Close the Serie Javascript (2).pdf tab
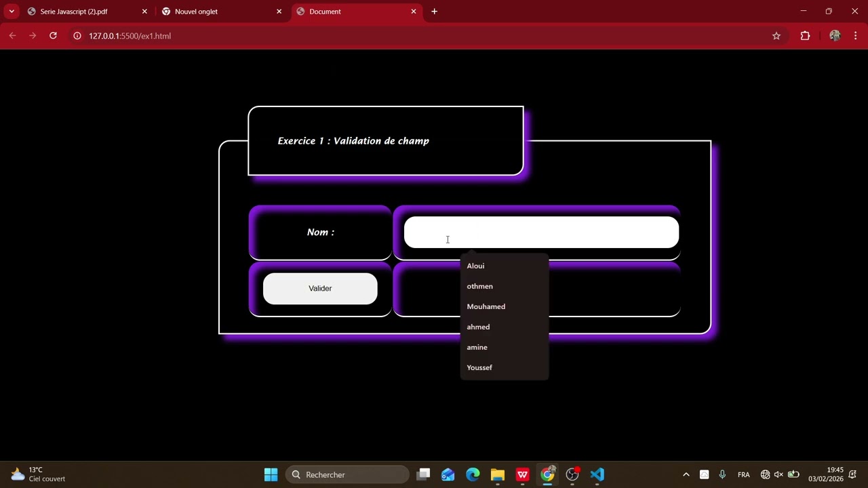868x488 pixels. tap(144, 12)
